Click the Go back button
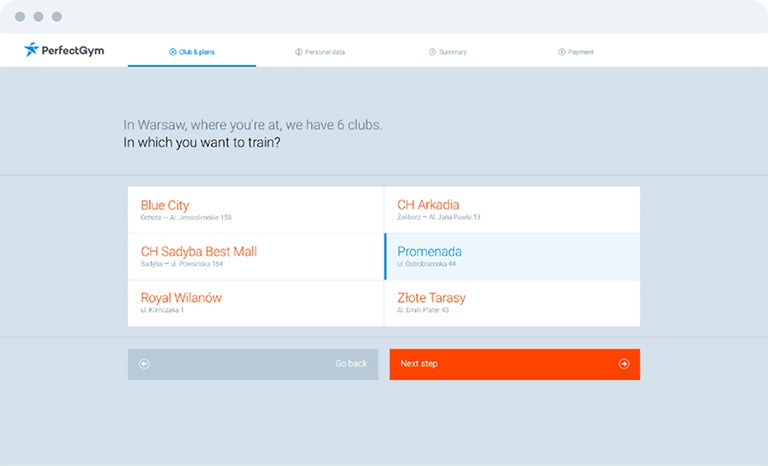 pos(253,364)
